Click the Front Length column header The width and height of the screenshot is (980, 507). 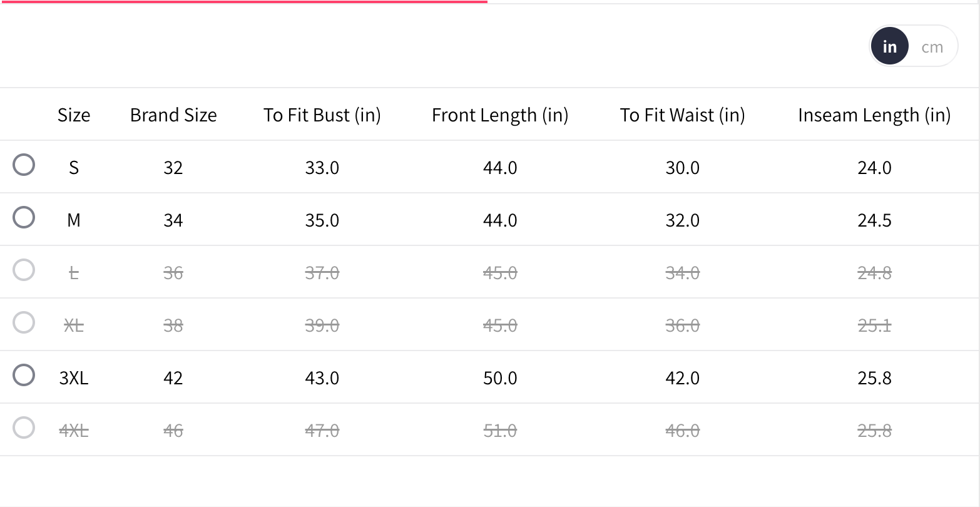coord(500,115)
